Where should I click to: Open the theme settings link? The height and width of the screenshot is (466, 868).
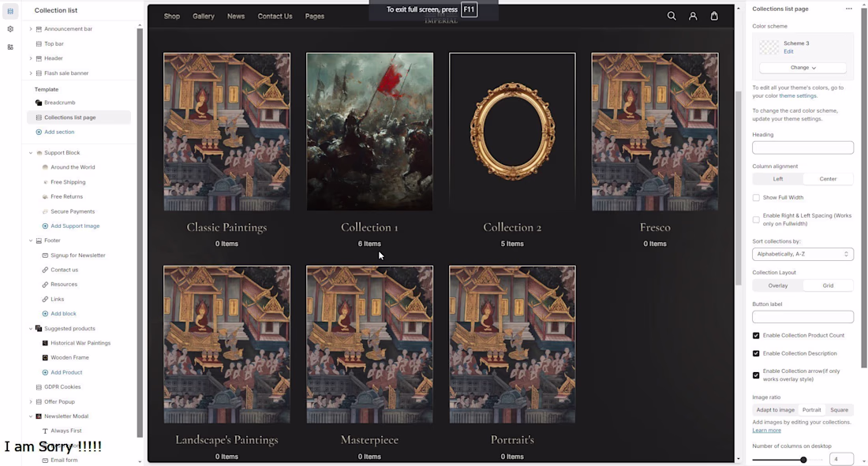tap(798, 95)
